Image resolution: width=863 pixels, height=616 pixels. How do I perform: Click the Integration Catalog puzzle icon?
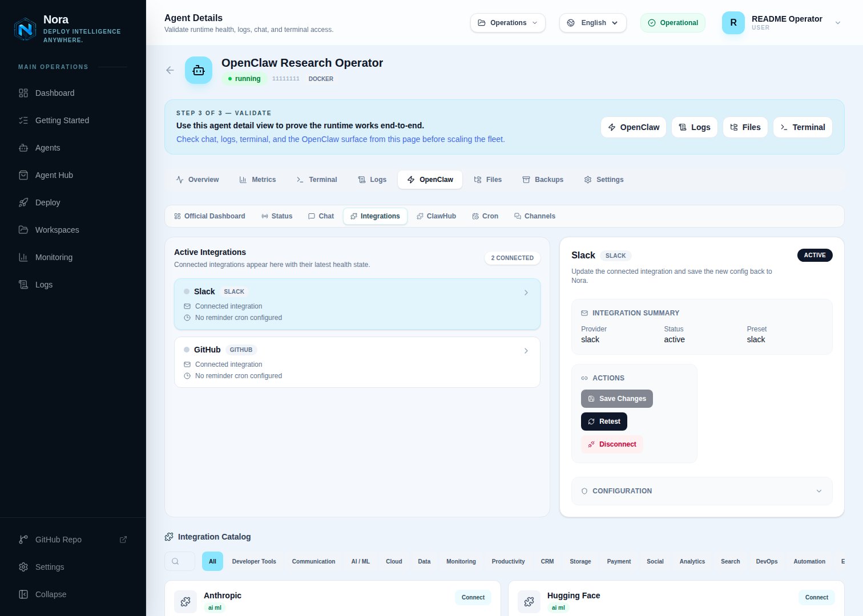(169, 537)
